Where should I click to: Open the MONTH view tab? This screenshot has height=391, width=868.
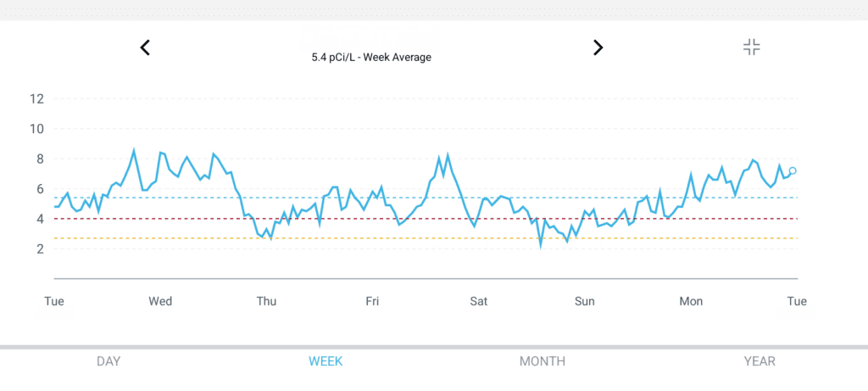542,361
